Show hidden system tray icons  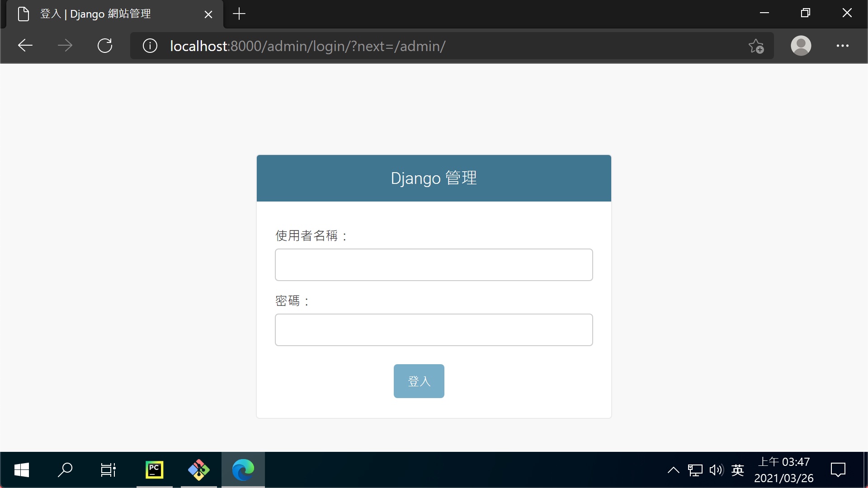tap(673, 470)
